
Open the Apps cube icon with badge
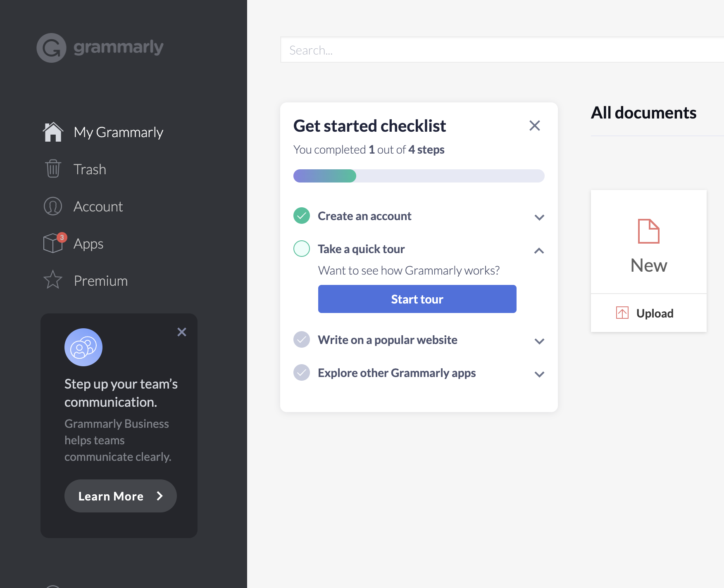click(x=53, y=243)
